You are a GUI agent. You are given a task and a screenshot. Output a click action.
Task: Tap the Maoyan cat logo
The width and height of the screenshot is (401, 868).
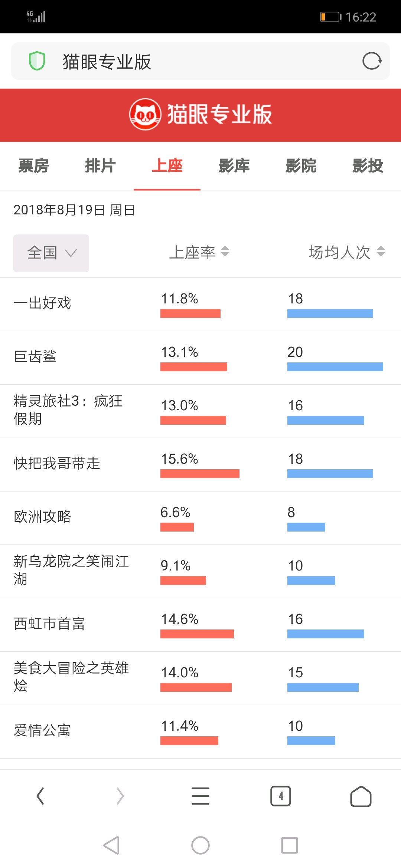[145, 114]
